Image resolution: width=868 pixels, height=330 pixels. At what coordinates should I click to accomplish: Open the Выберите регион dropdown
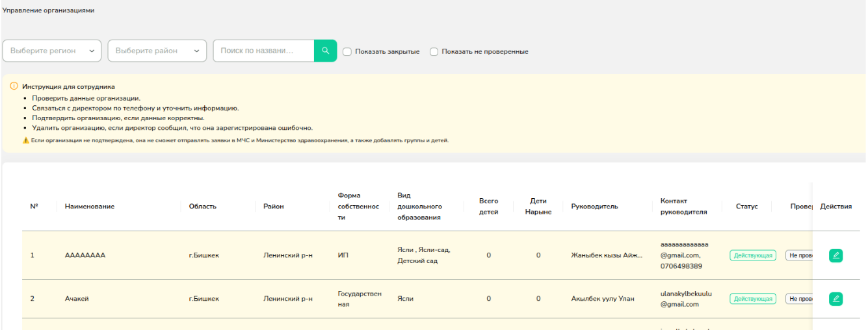point(52,51)
